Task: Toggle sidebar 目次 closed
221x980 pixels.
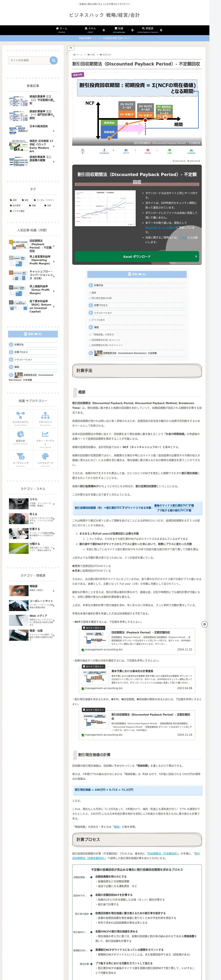Action: click(x=33, y=334)
